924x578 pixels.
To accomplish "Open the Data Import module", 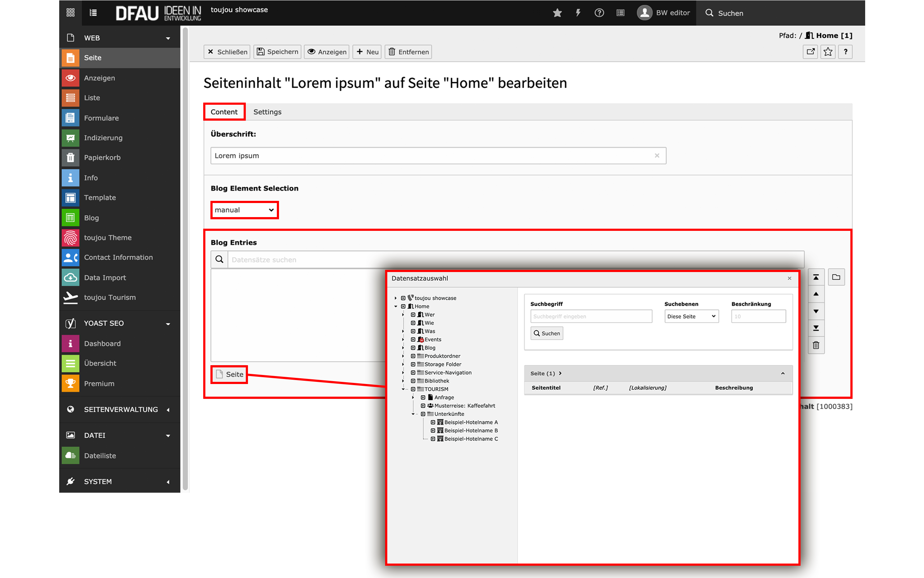I will pyautogui.click(x=120, y=277).
